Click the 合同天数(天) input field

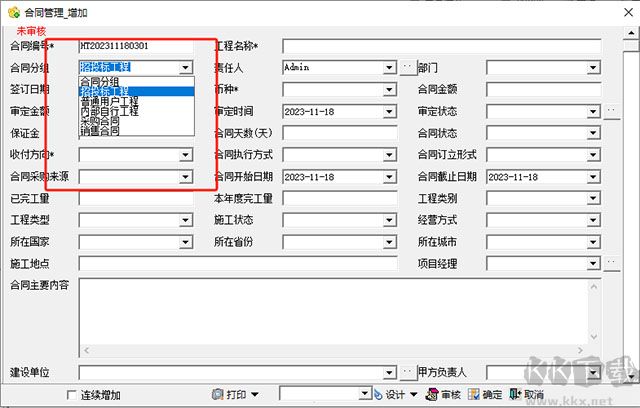coord(340,133)
